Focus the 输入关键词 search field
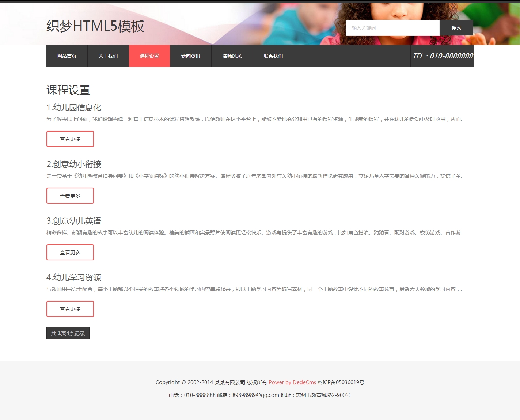520x420 pixels. pyautogui.click(x=392, y=28)
